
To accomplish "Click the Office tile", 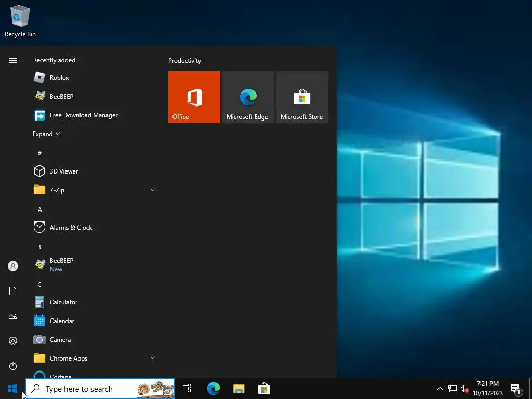I will [194, 97].
